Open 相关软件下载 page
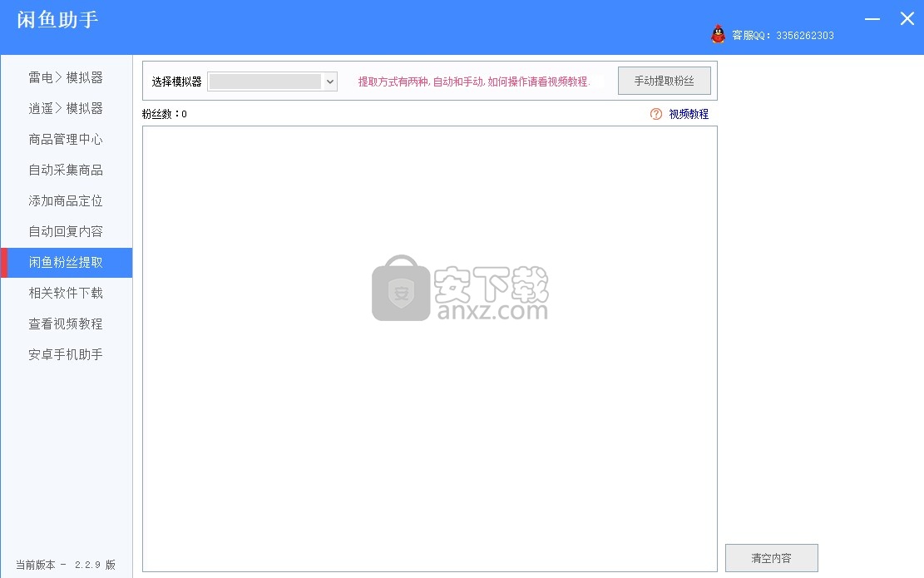The width and height of the screenshot is (924, 578). pyautogui.click(x=66, y=293)
